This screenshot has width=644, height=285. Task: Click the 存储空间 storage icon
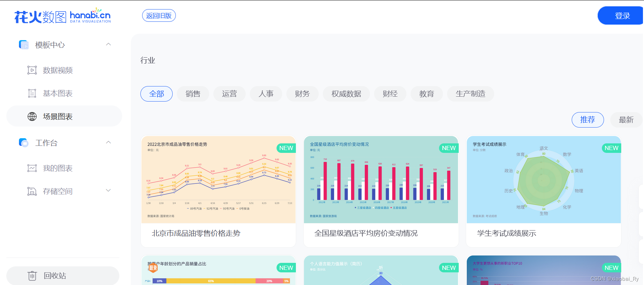tap(32, 192)
